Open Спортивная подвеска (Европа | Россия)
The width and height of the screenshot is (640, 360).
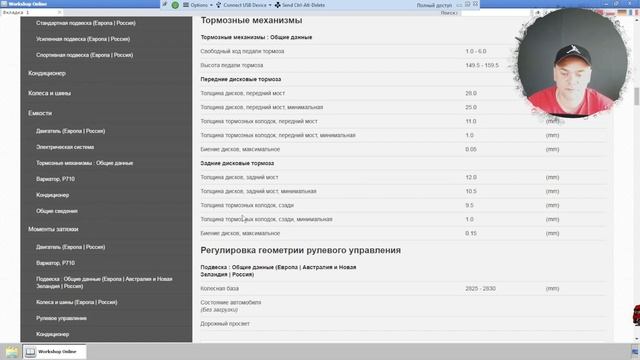84,55
